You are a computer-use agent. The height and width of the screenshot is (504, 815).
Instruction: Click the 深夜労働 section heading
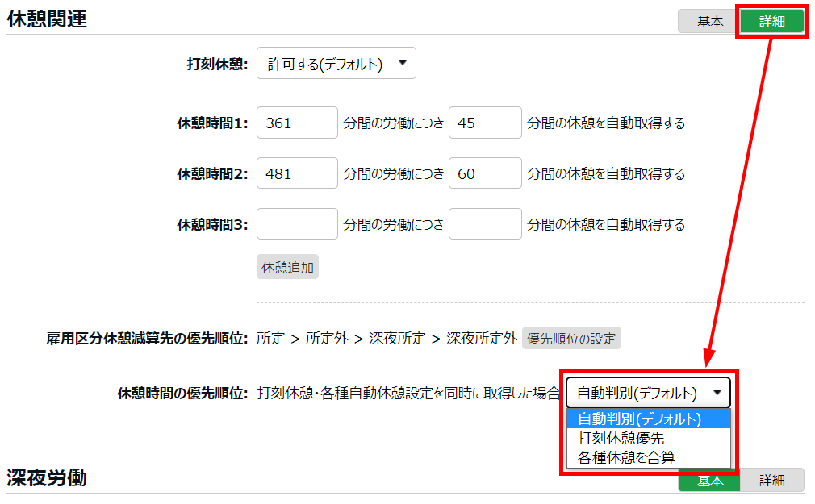pos(47,477)
